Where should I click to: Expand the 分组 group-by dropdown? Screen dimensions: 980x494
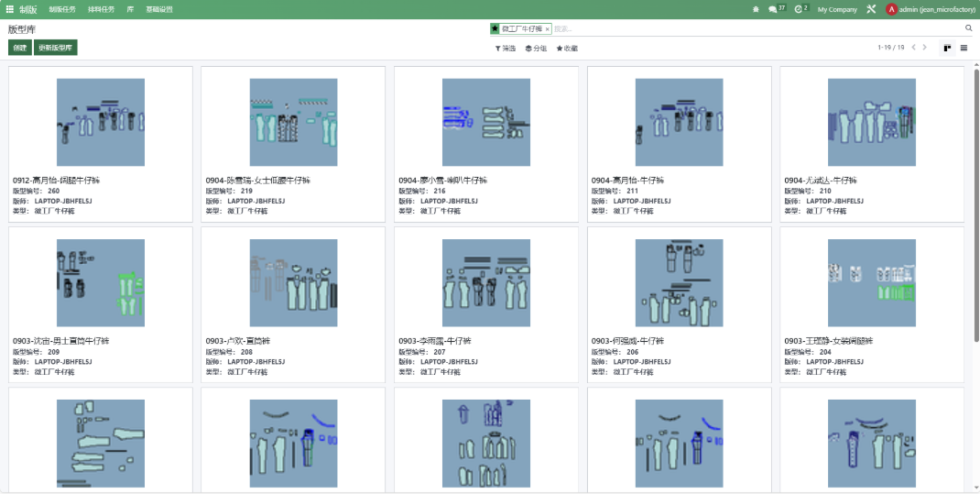pyautogui.click(x=536, y=48)
